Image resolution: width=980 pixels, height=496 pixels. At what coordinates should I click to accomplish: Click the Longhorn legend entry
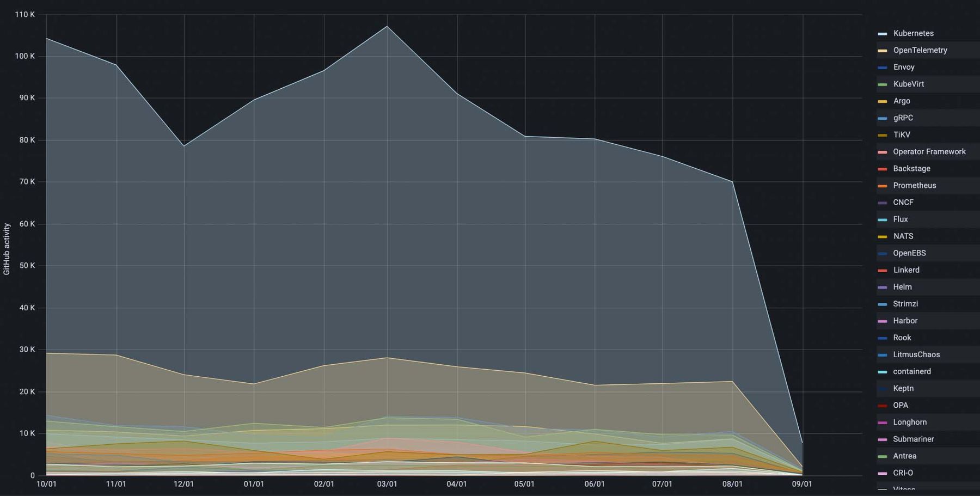click(x=909, y=422)
